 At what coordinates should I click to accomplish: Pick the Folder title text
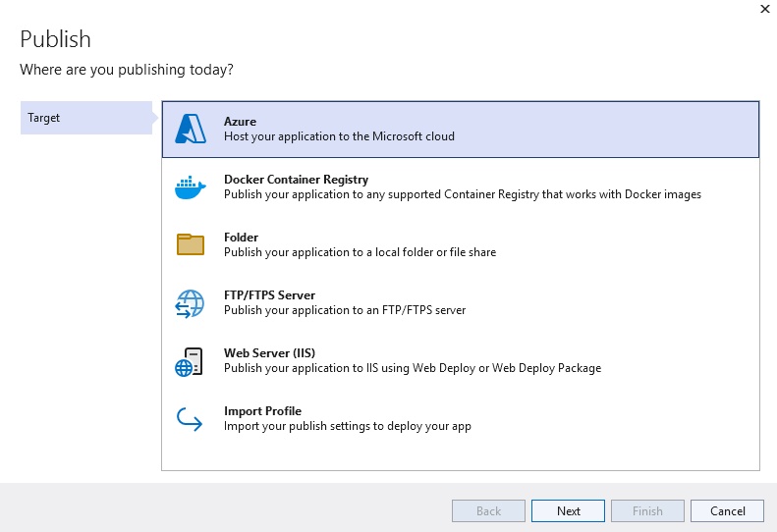point(241,238)
